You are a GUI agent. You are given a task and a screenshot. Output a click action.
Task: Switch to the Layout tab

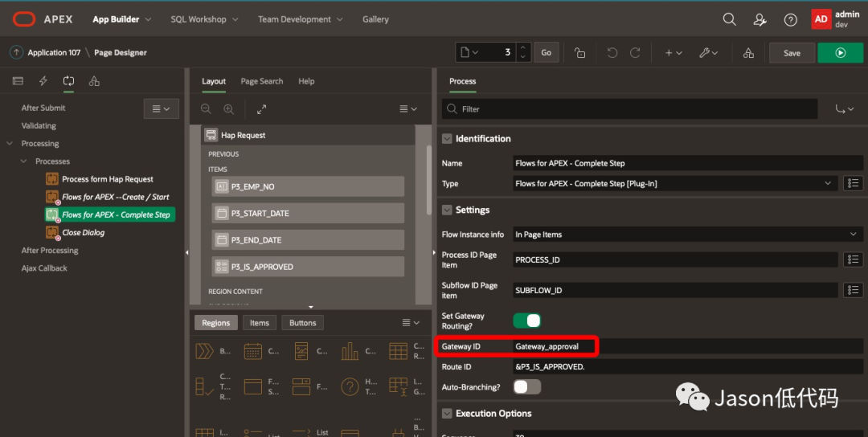click(x=214, y=81)
